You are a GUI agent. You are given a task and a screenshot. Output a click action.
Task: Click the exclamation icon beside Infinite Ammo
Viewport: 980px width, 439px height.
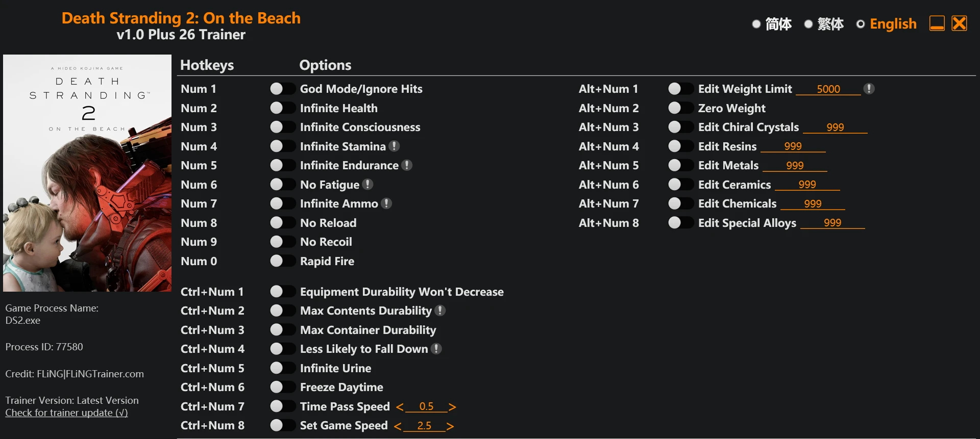pos(386,203)
